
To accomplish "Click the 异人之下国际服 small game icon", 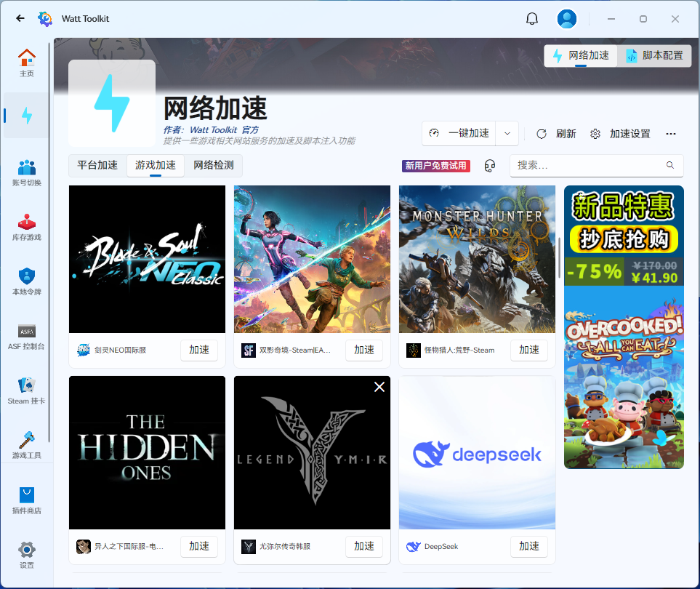I will [84, 547].
